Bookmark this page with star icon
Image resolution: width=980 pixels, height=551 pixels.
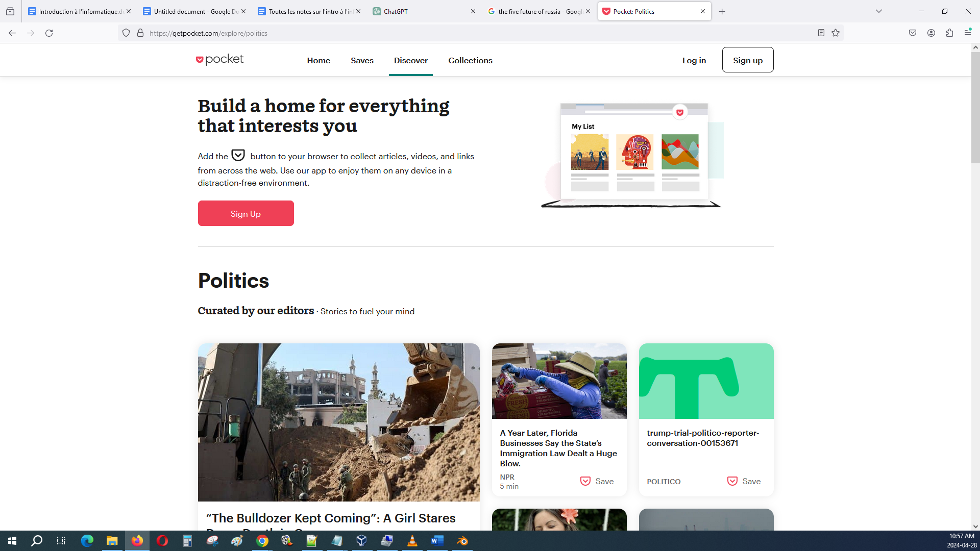point(836,33)
